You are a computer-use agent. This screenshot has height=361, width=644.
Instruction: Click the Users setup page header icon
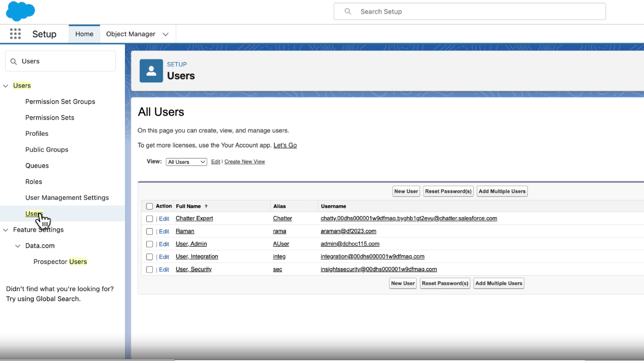[x=151, y=70]
